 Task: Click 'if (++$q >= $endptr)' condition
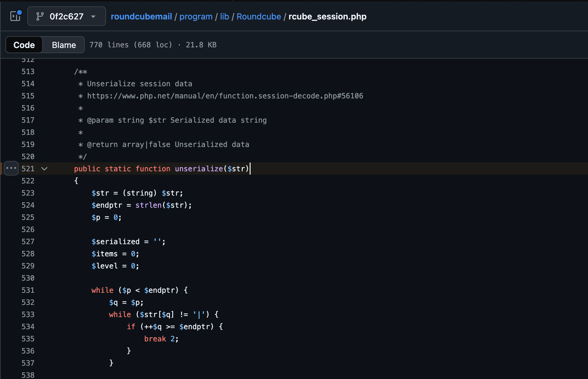[170, 326]
